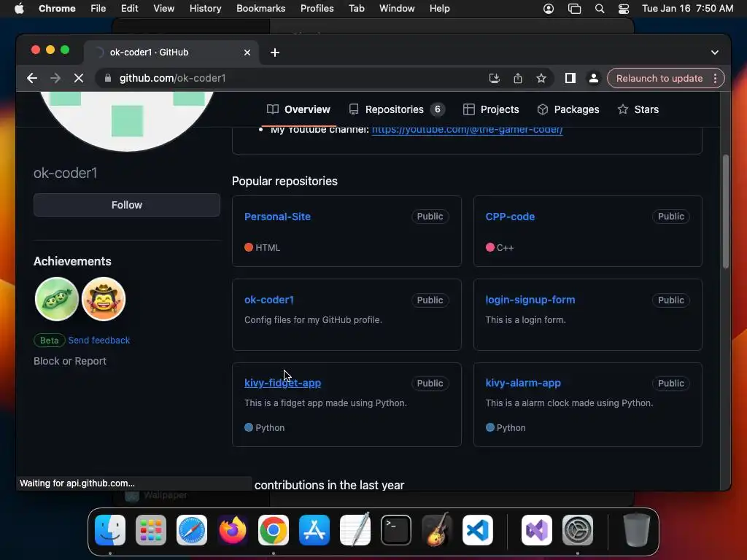Image resolution: width=747 pixels, height=560 pixels.
Task: Bookmark this page with the star icon
Action: point(541,78)
